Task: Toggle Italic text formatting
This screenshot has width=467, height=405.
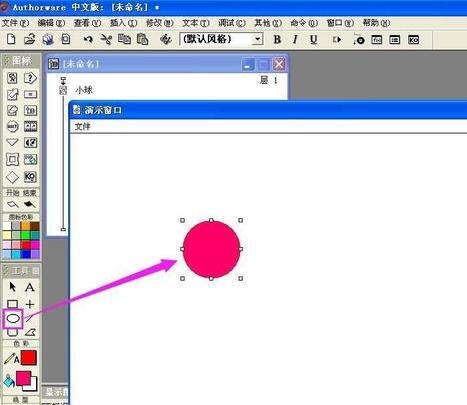Action: (x=295, y=40)
